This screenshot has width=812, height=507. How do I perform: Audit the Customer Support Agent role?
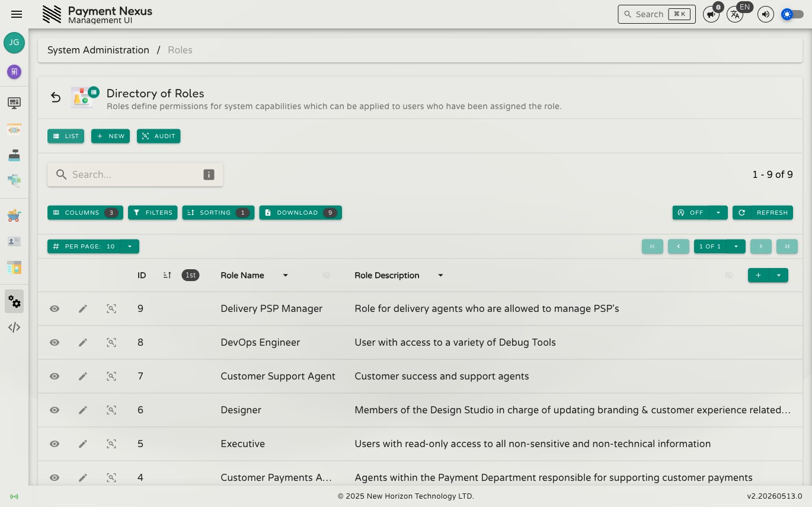[x=111, y=377]
